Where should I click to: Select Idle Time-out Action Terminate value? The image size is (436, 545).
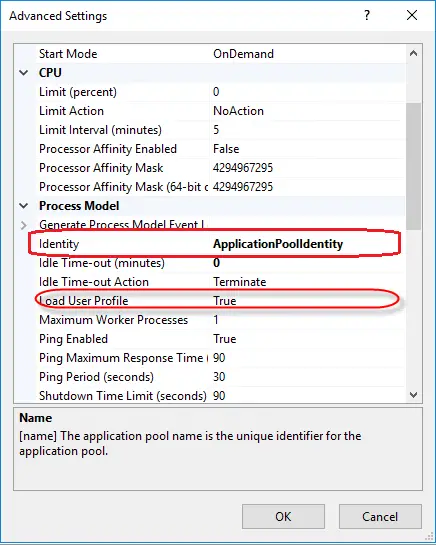240,282
